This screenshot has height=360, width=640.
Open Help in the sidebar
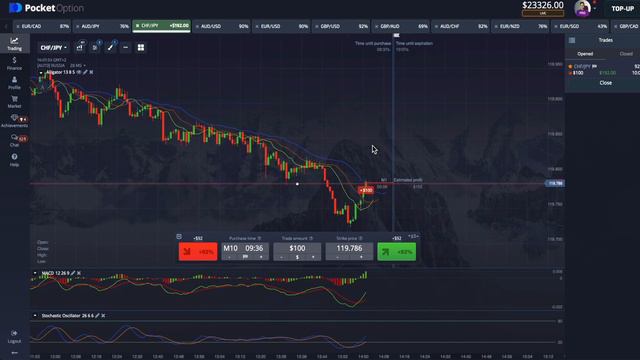(14, 160)
